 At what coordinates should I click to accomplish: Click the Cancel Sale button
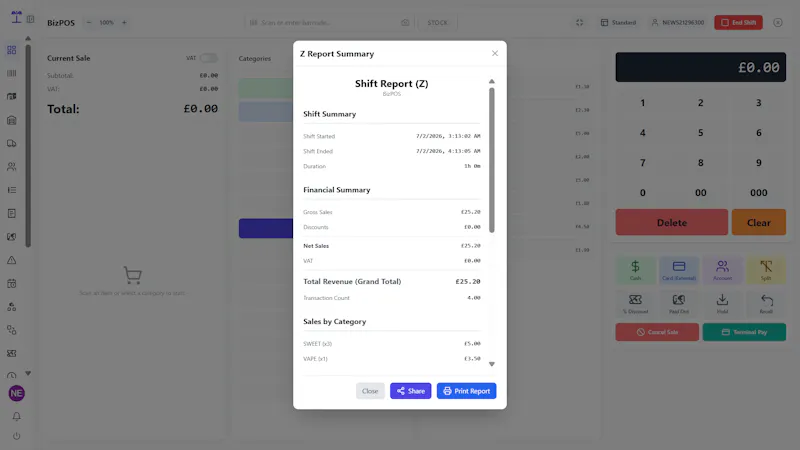(657, 332)
